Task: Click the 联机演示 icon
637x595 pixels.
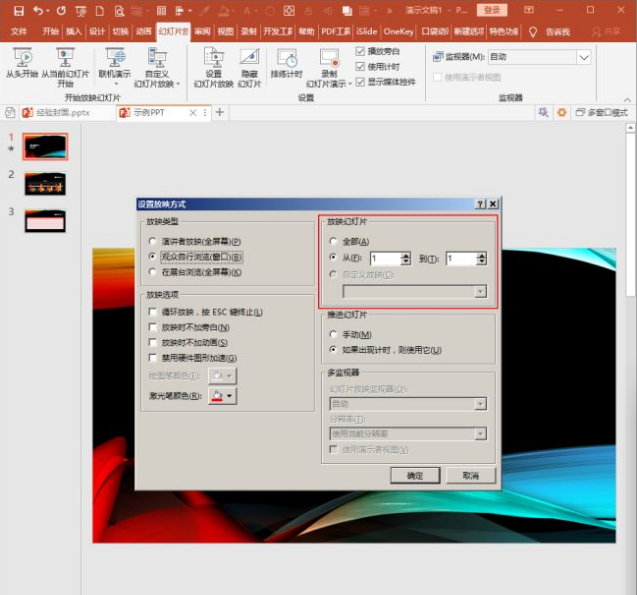Action: [x=115, y=58]
